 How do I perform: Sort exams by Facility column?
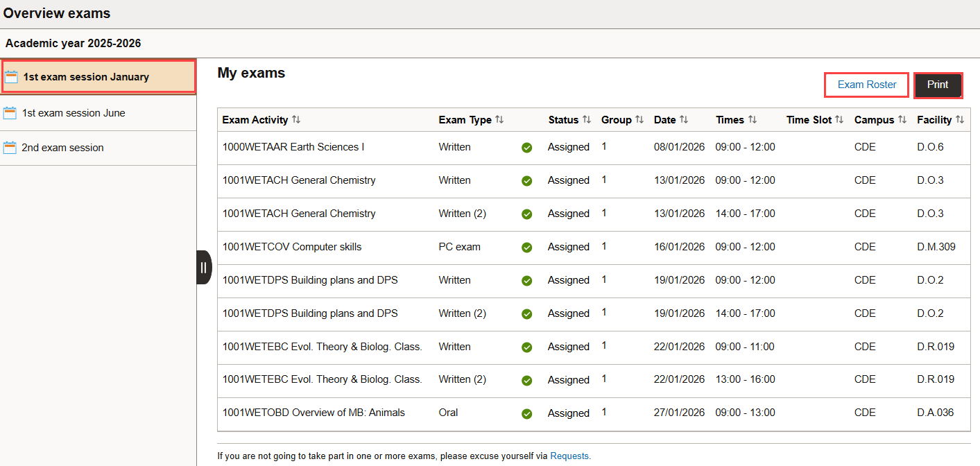tap(960, 120)
